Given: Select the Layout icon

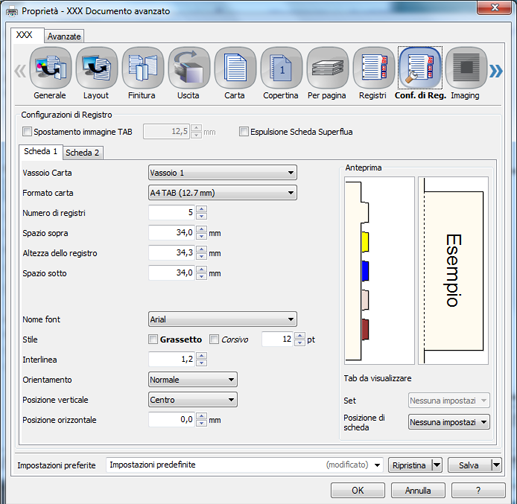Looking at the screenshot, I should coord(97,68).
